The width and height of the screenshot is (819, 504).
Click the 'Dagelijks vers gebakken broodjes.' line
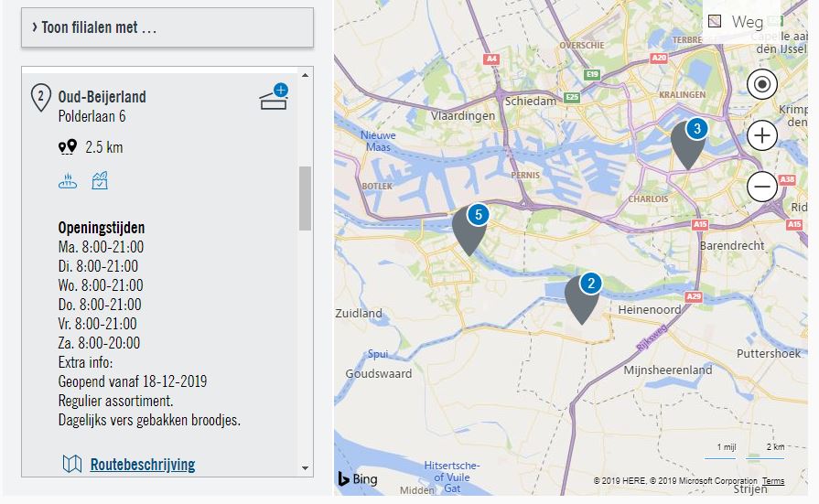149,420
